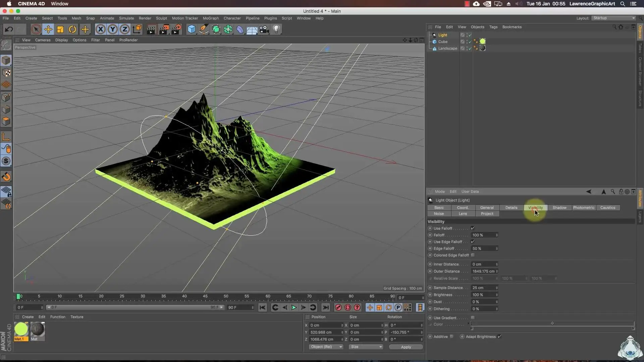The width and height of the screenshot is (644, 362).
Task: Open Objects panel Tags menu
Action: [x=493, y=27]
